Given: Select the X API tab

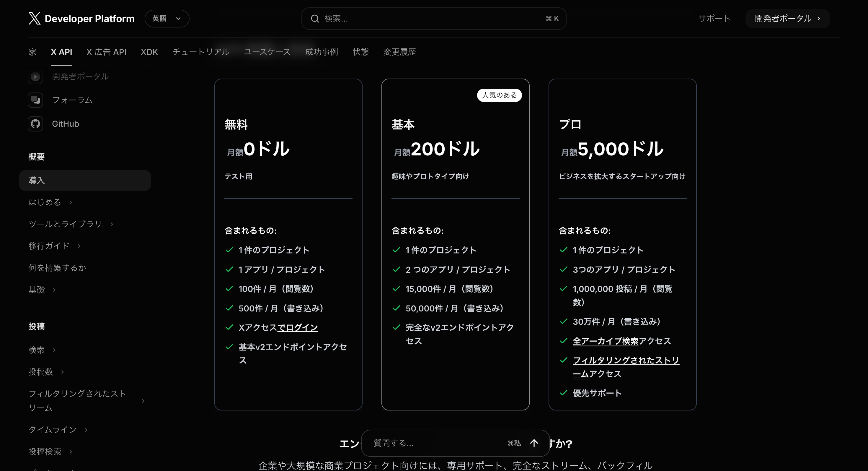Looking at the screenshot, I should click(x=61, y=52).
